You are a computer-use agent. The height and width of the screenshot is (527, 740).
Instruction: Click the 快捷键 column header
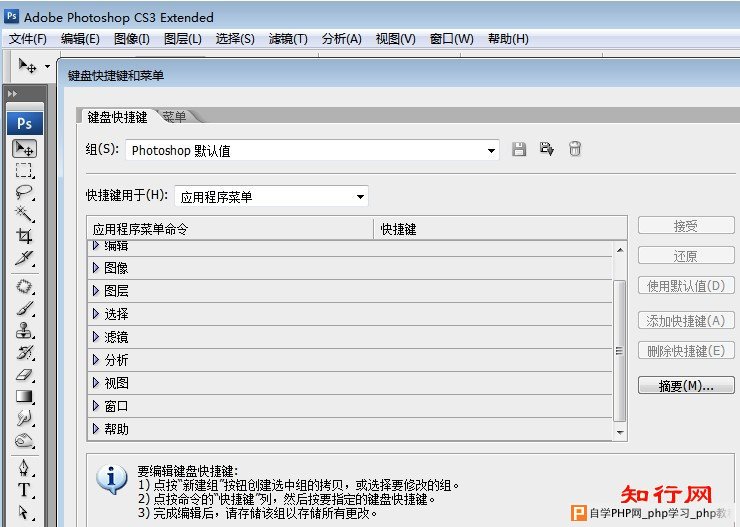500,229
